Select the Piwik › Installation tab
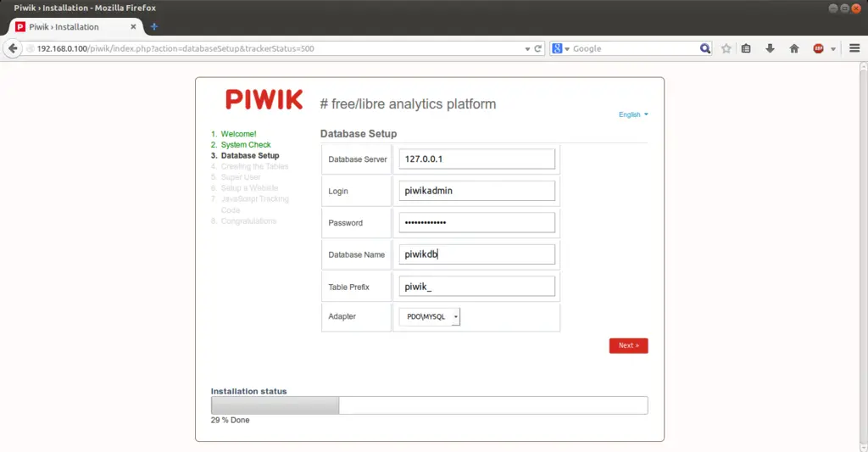The image size is (868, 452). [x=75, y=26]
